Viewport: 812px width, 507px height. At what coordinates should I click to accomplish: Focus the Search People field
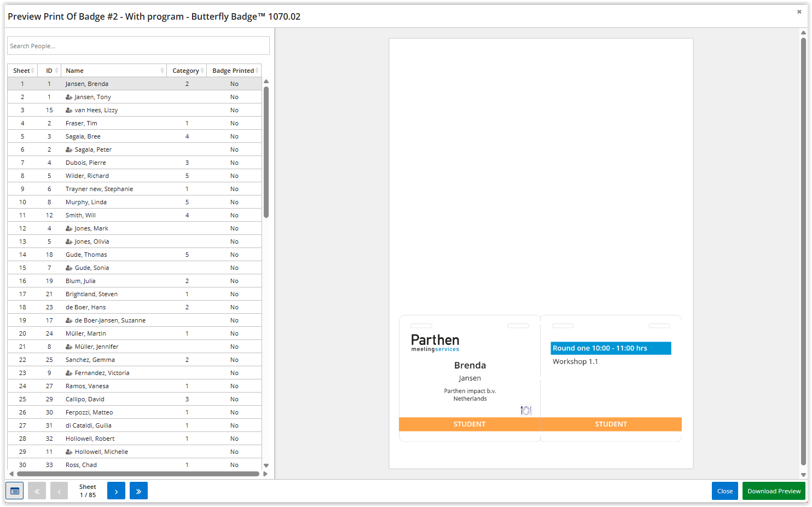[138, 46]
